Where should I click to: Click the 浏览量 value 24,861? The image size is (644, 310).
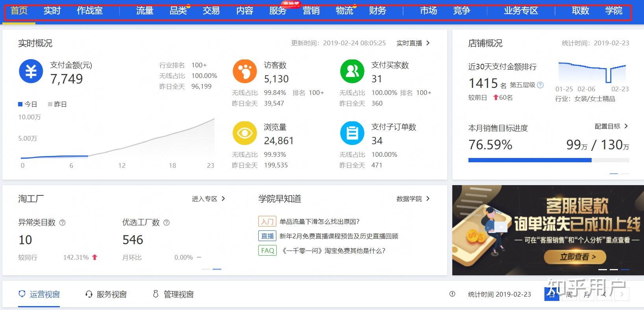(x=279, y=141)
